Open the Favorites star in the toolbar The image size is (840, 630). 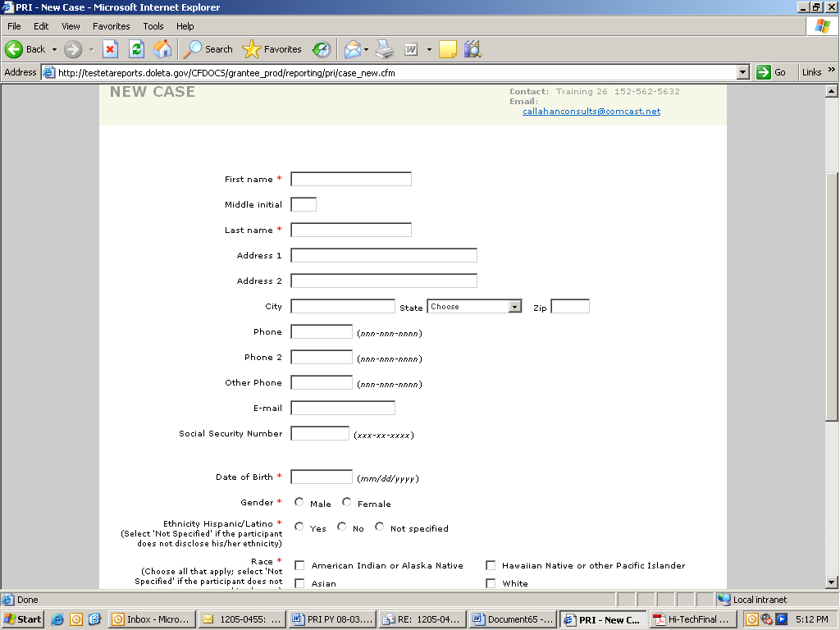tap(272, 49)
